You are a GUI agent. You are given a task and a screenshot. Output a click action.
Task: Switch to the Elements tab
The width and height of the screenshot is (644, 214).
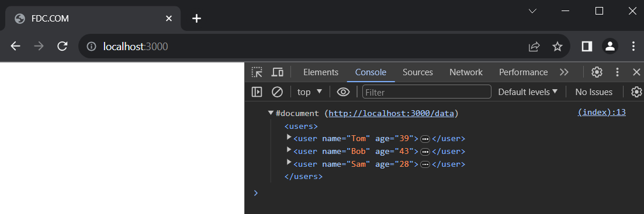click(321, 72)
